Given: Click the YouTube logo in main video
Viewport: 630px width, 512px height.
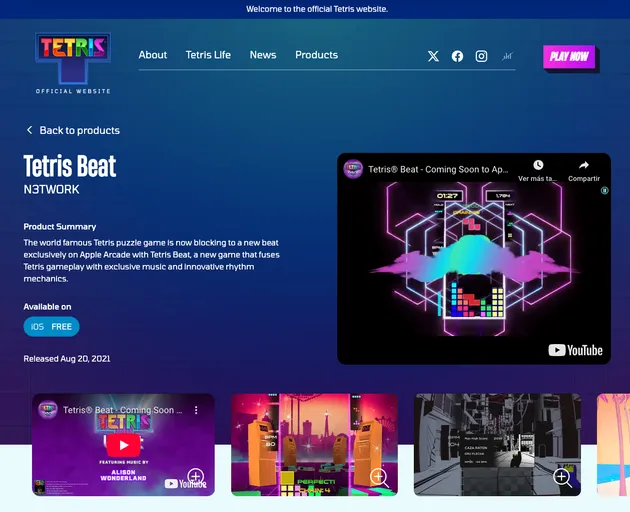Looking at the screenshot, I should pyautogui.click(x=576, y=350).
